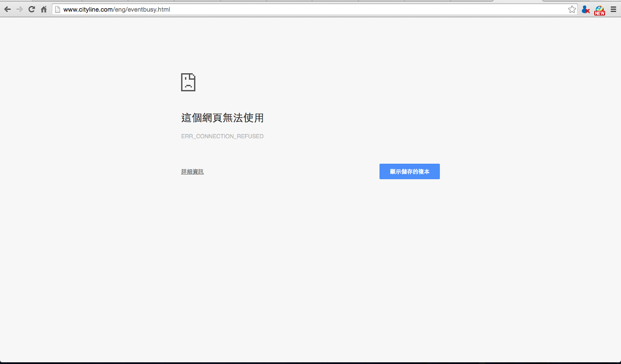The image size is (621, 364).
Task: Open the browser home page
Action: click(43, 9)
